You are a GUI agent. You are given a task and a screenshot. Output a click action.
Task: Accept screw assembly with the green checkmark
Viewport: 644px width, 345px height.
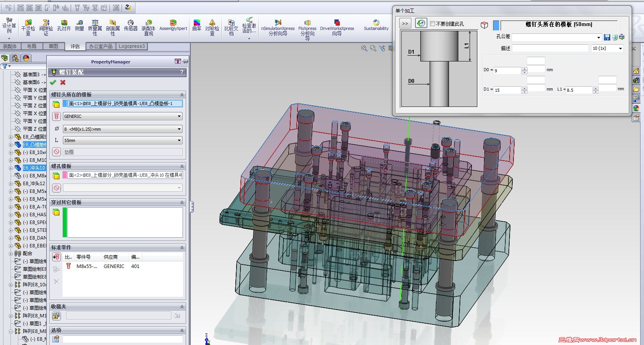coord(53,82)
